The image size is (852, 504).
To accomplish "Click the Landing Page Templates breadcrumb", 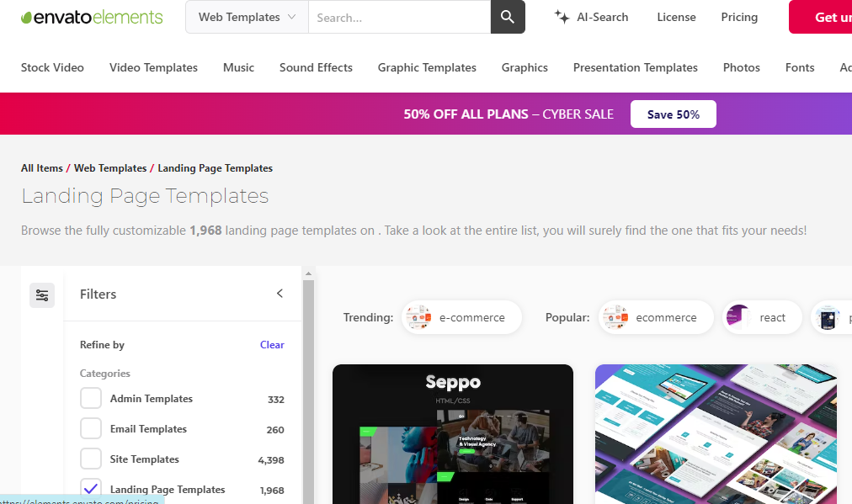I will (x=216, y=168).
